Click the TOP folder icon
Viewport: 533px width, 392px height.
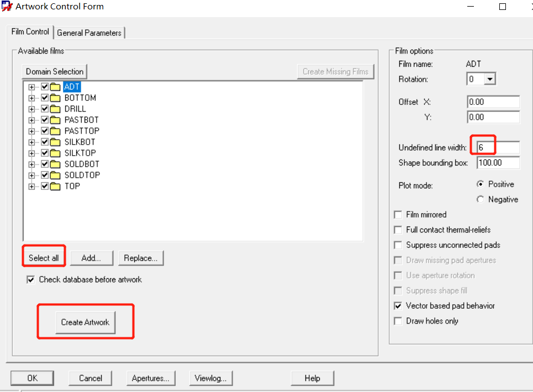[55, 186]
